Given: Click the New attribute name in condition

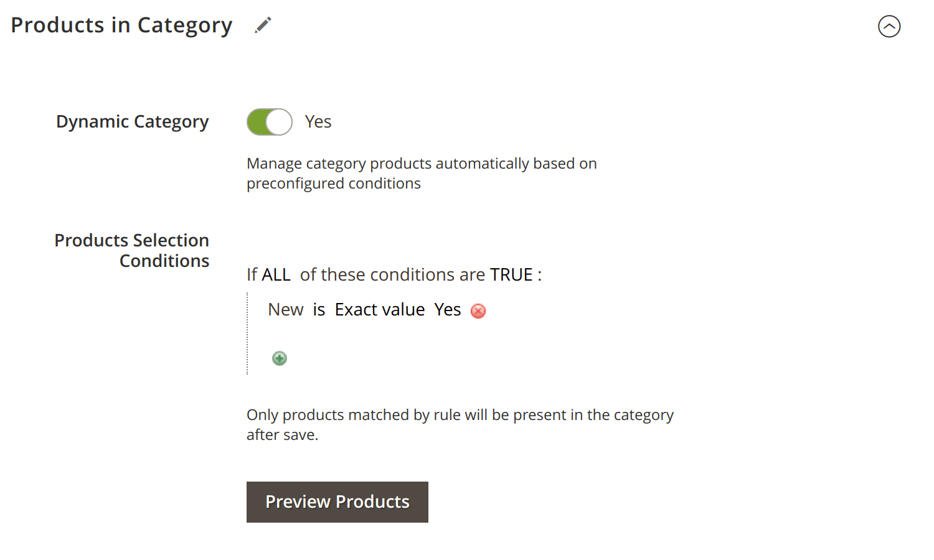Looking at the screenshot, I should point(286,309).
